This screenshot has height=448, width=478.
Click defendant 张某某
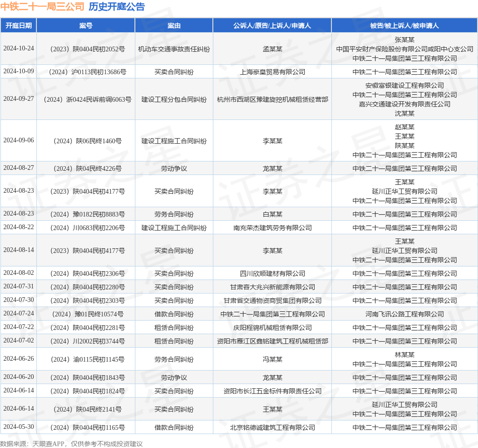[x=405, y=40]
